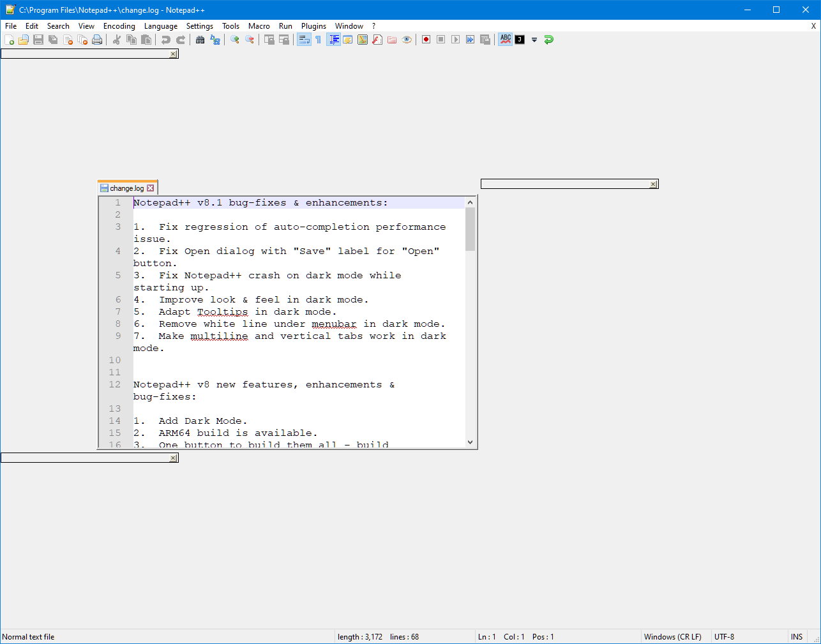
Task: Toggle the monitoring eye icon
Action: click(407, 40)
